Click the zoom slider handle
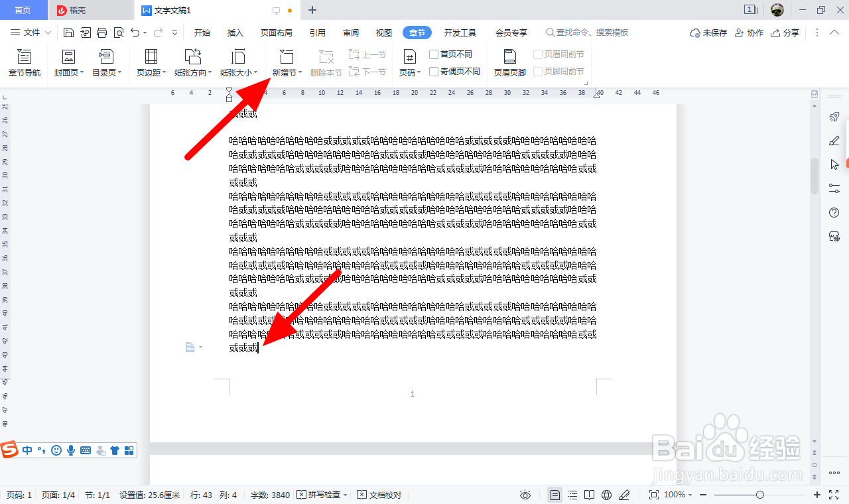 pyautogui.click(x=760, y=495)
